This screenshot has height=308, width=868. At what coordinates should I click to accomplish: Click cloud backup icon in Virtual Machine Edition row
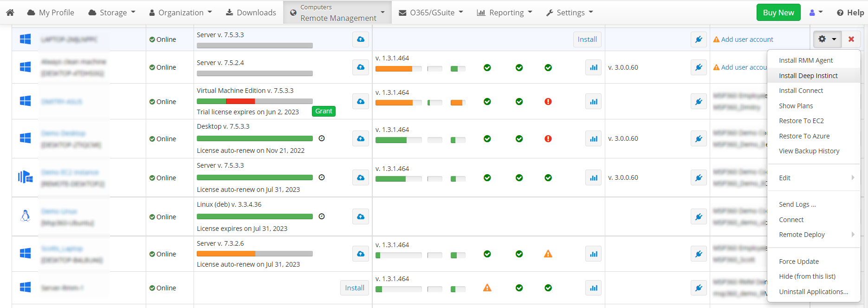tap(361, 101)
